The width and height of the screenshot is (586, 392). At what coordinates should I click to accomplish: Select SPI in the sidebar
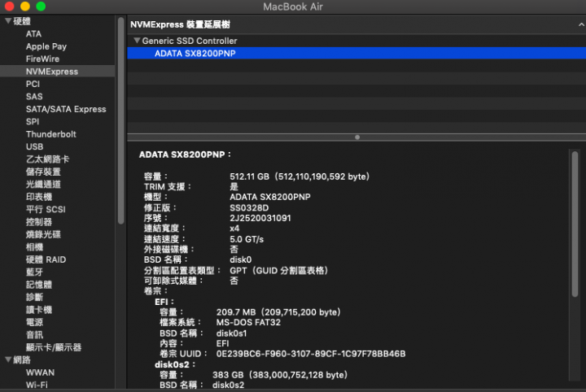pyautogui.click(x=33, y=122)
